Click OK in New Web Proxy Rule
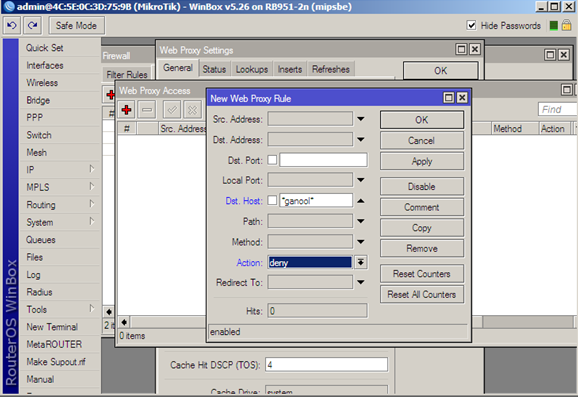This screenshot has height=397, width=578. pyautogui.click(x=422, y=120)
